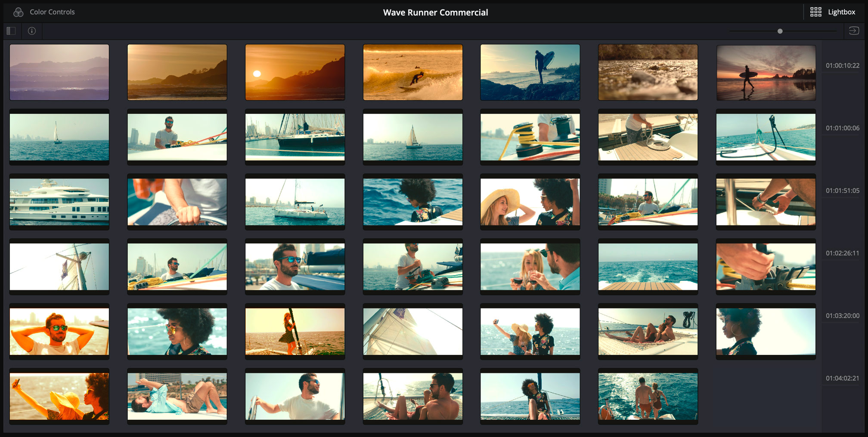Show clip info with the info icon
Screen dimensions: 868x437
[32, 31]
